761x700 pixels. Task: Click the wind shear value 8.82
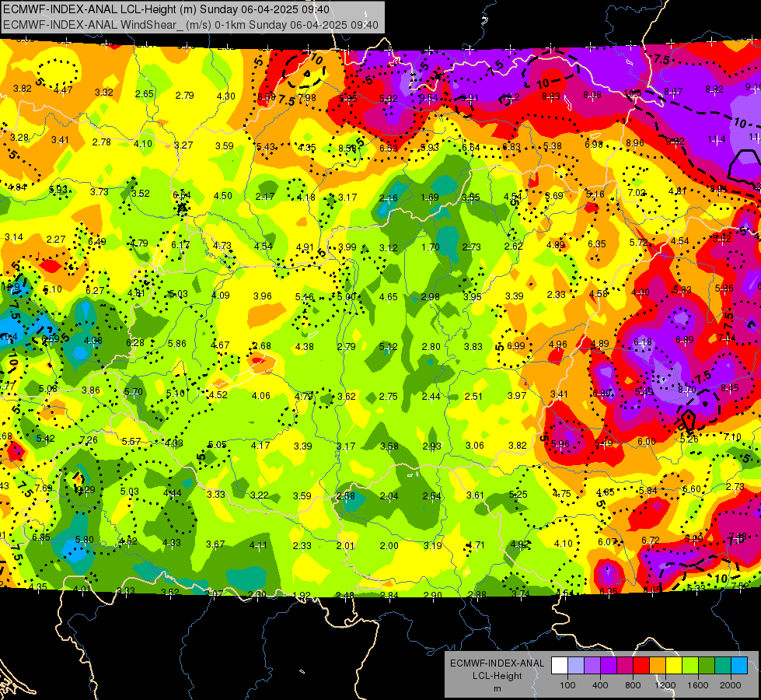click(x=714, y=89)
